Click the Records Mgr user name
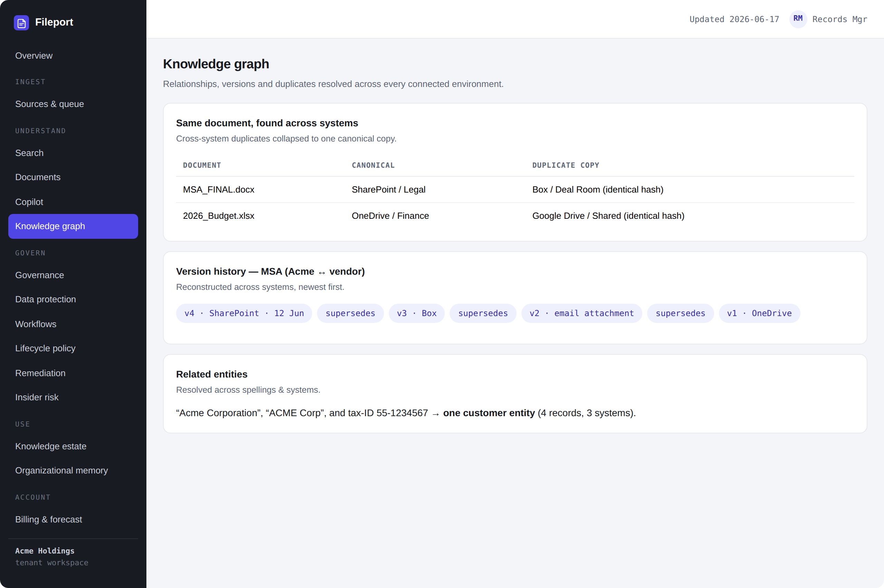This screenshot has height=588, width=884. tap(840, 19)
